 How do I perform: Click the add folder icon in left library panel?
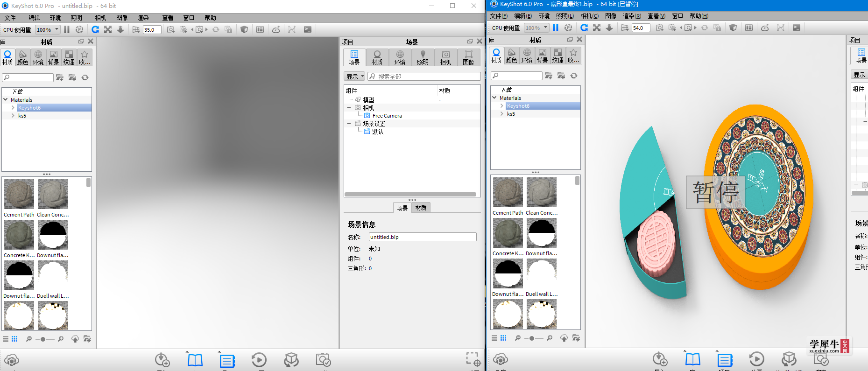click(60, 77)
